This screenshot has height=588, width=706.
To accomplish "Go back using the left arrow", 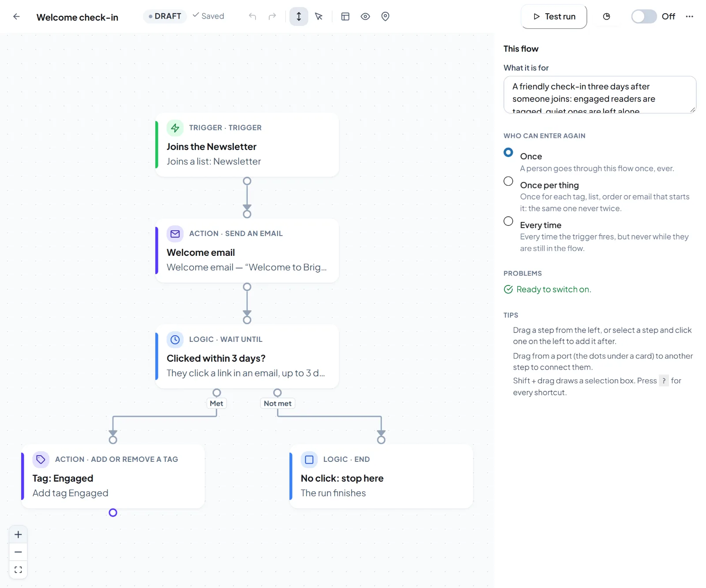I will (x=16, y=17).
